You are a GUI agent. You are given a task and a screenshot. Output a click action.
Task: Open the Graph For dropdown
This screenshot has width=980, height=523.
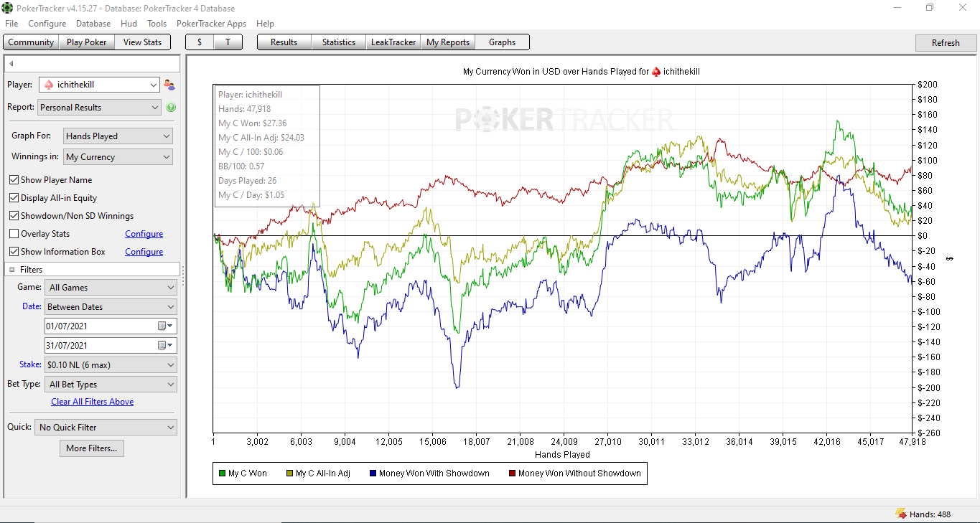tap(118, 136)
